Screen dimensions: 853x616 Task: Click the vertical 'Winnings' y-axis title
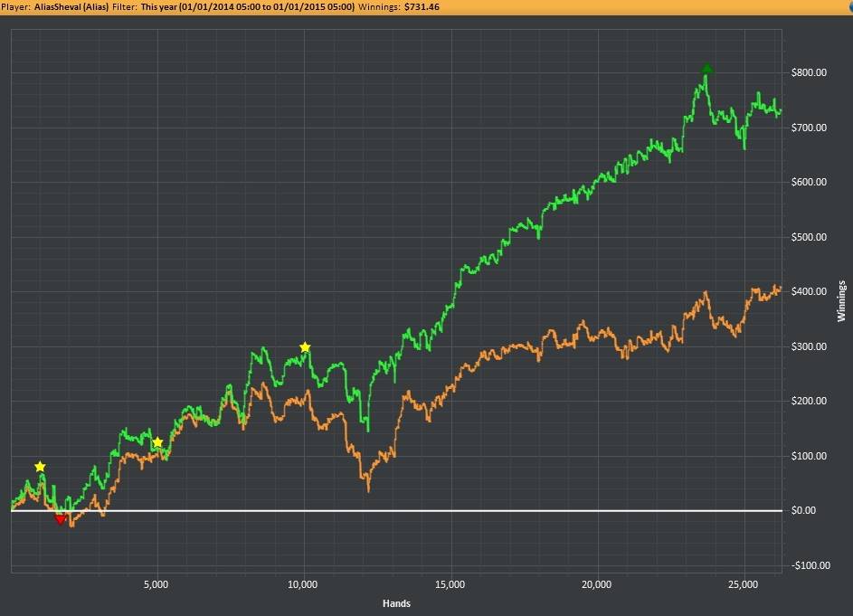point(841,301)
